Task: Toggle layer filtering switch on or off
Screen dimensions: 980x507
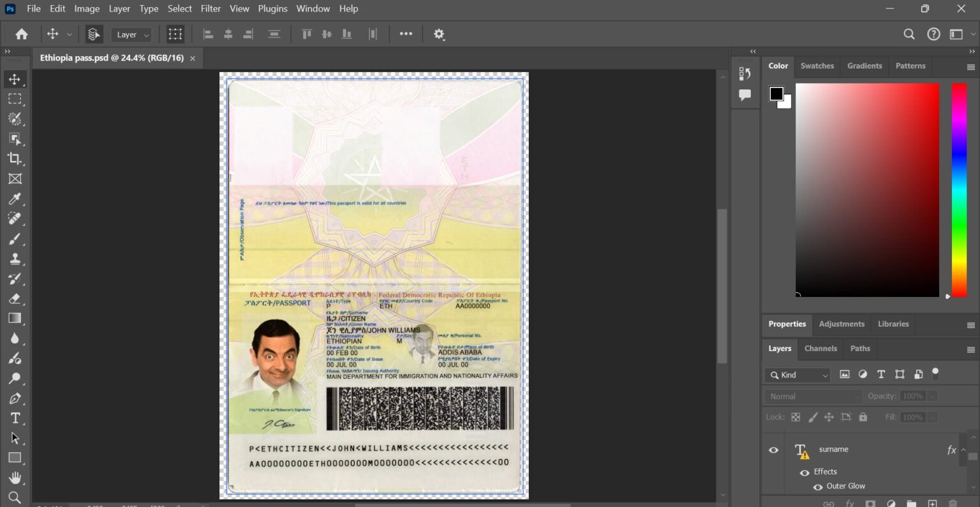Action: (935, 373)
